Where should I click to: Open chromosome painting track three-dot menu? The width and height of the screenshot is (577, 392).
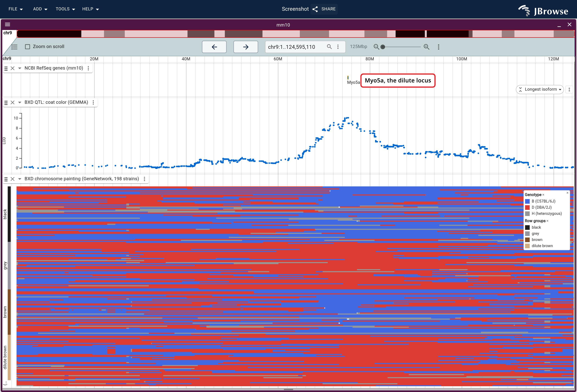(144, 179)
